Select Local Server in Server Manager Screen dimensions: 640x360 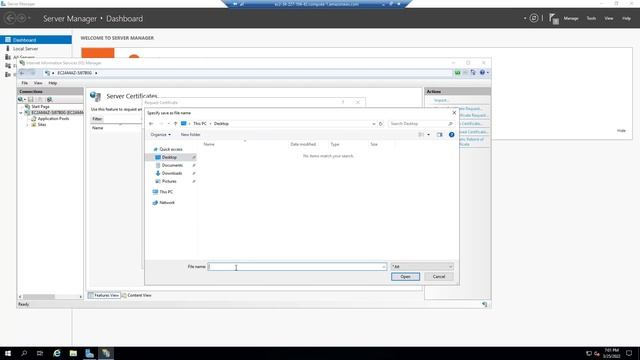click(25, 49)
